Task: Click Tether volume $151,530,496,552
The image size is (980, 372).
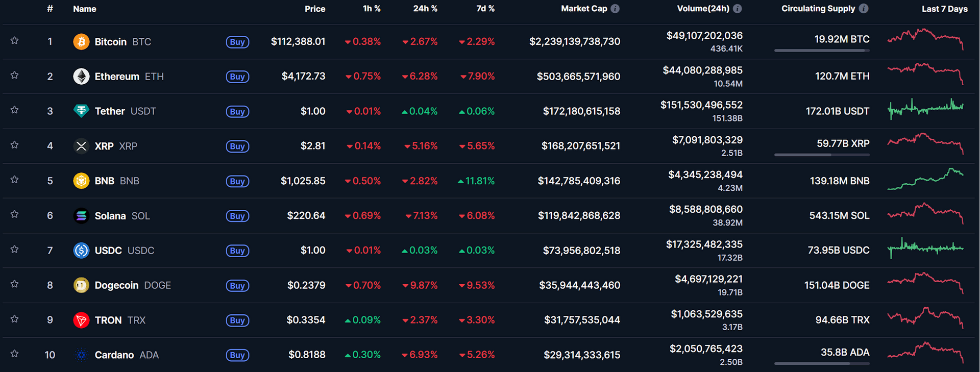Action: point(701,105)
